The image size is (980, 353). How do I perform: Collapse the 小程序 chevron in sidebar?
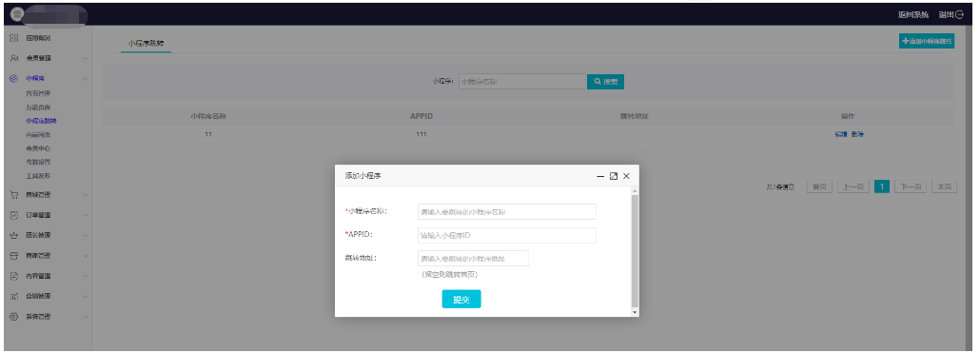tap(85, 78)
